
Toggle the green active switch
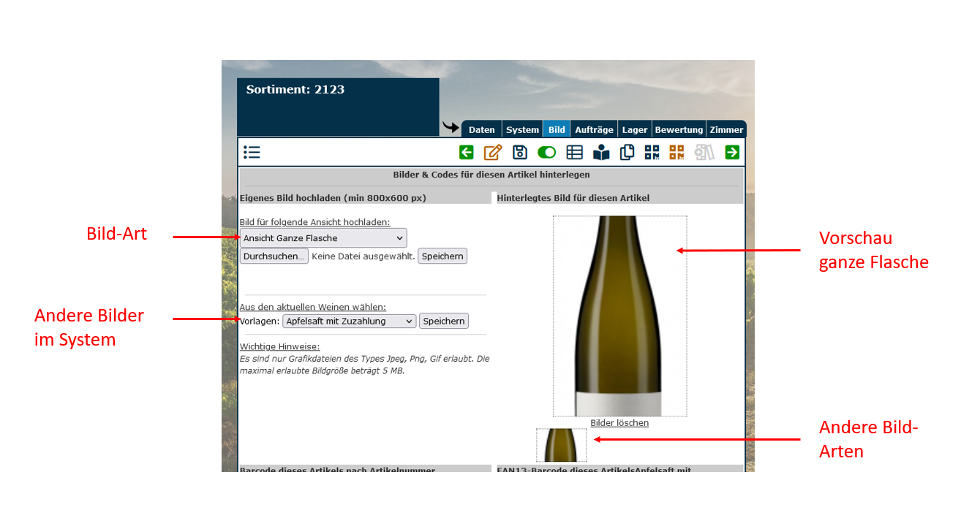click(546, 152)
